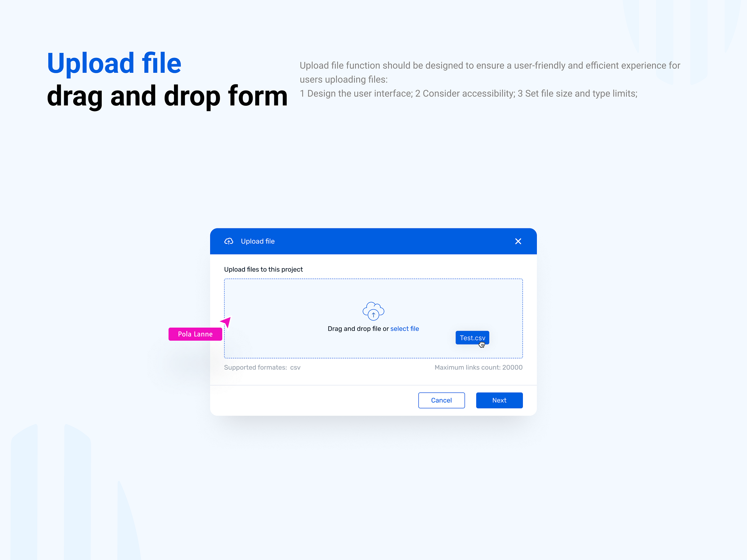Select the 'select file' hyperlink
The width and height of the screenshot is (747, 560).
coord(405,328)
